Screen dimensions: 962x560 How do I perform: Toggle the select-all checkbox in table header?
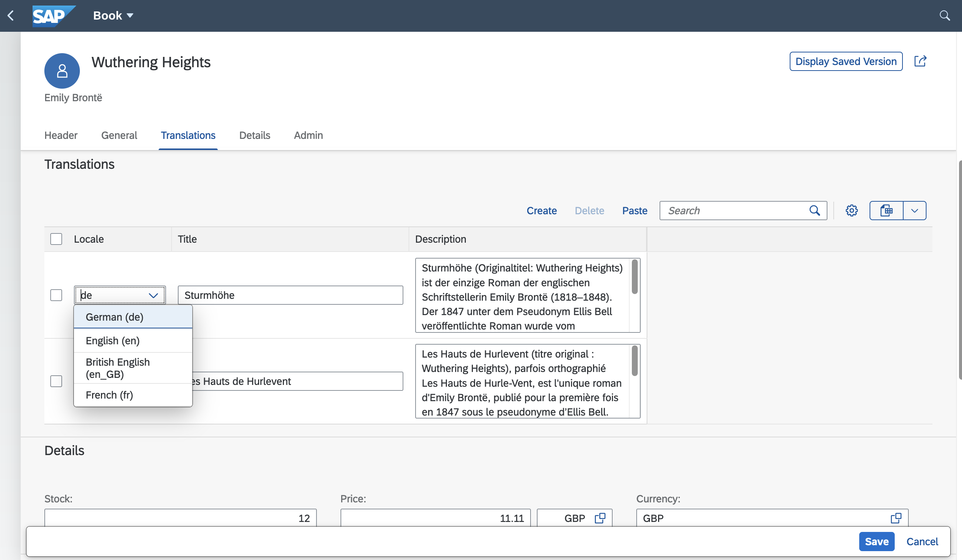pos(56,239)
